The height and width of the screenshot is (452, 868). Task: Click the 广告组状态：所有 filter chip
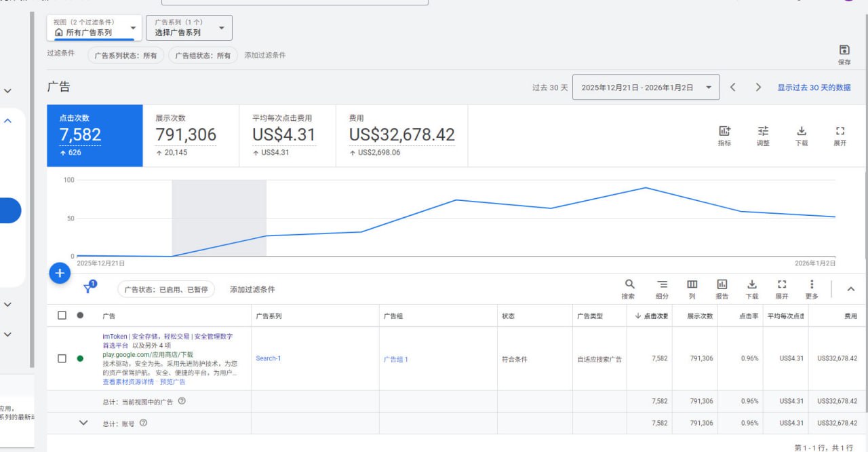coord(203,56)
